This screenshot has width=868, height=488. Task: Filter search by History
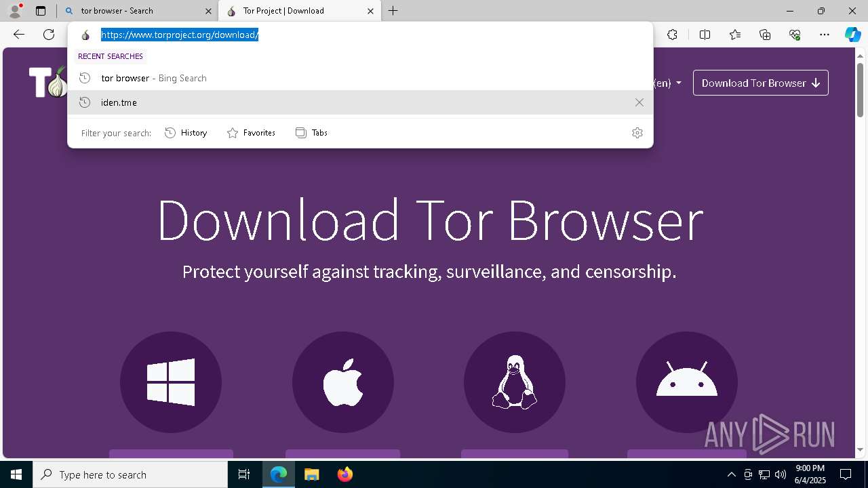click(186, 133)
